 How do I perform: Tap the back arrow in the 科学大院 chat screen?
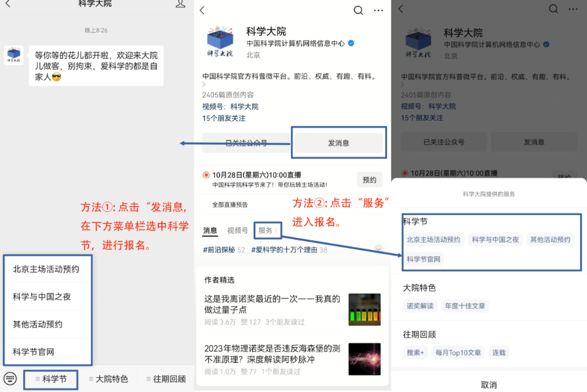click(x=8, y=3)
